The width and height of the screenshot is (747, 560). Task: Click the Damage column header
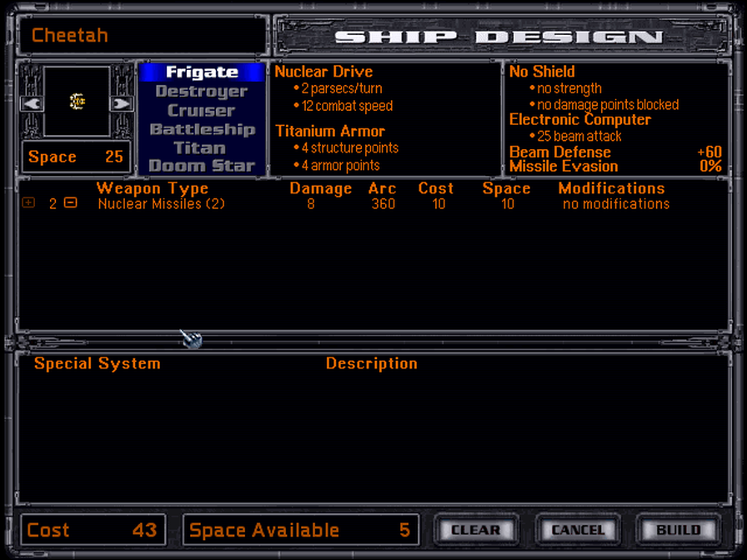(321, 188)
